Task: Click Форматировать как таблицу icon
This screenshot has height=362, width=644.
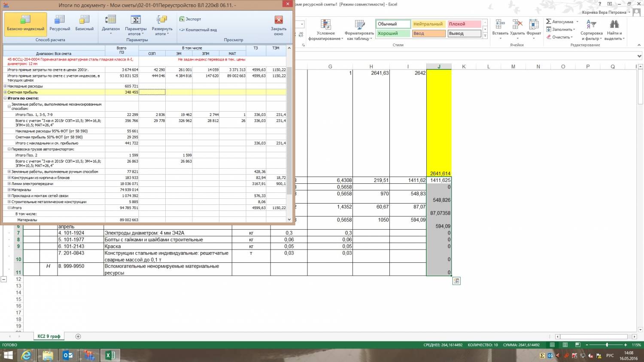Action: pyautogui.click(x=359, y=29)
